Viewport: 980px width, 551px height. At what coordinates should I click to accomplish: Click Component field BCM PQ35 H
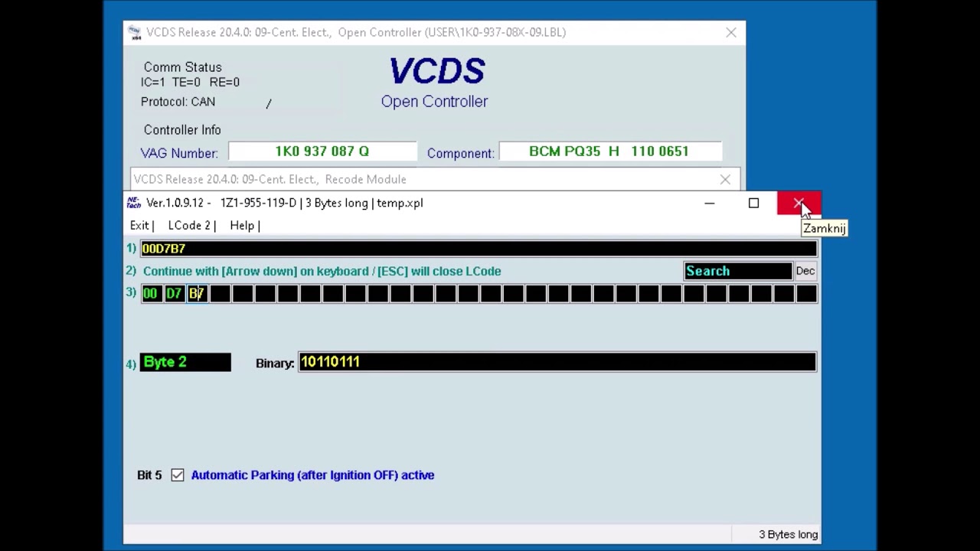coord(609,152)
